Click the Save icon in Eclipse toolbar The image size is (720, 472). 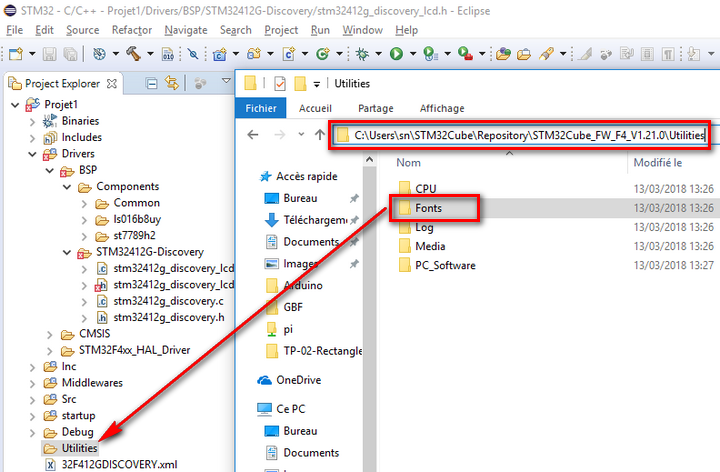pos(49,54)
